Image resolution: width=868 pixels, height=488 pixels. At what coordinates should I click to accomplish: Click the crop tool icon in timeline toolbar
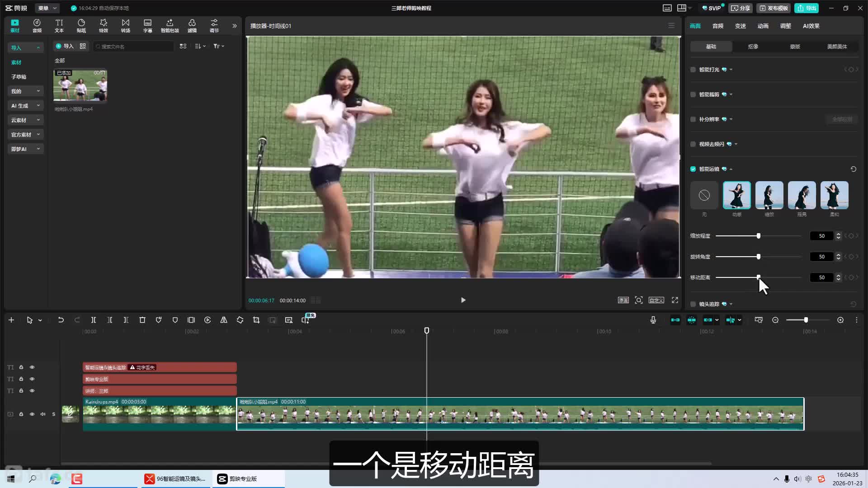click(x=256, y=320)
